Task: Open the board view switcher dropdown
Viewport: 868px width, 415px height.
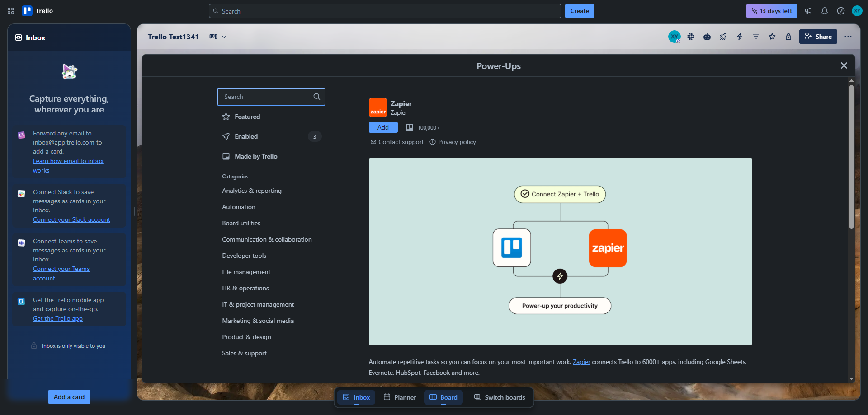Action: [218, 37]
